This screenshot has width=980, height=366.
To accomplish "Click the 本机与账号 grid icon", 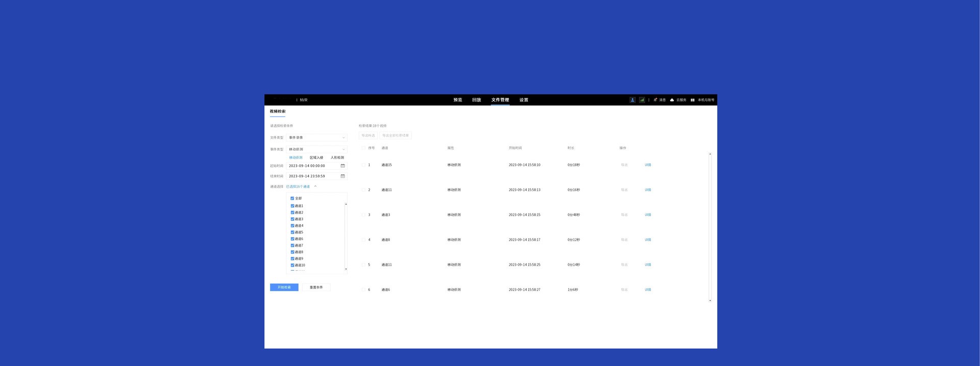I will (x=693, y=100).
